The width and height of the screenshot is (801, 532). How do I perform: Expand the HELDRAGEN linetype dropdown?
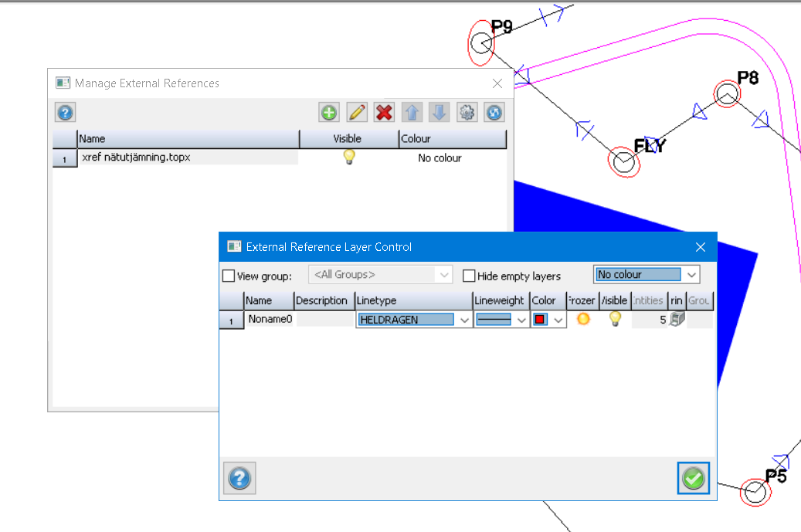(464, 320)
